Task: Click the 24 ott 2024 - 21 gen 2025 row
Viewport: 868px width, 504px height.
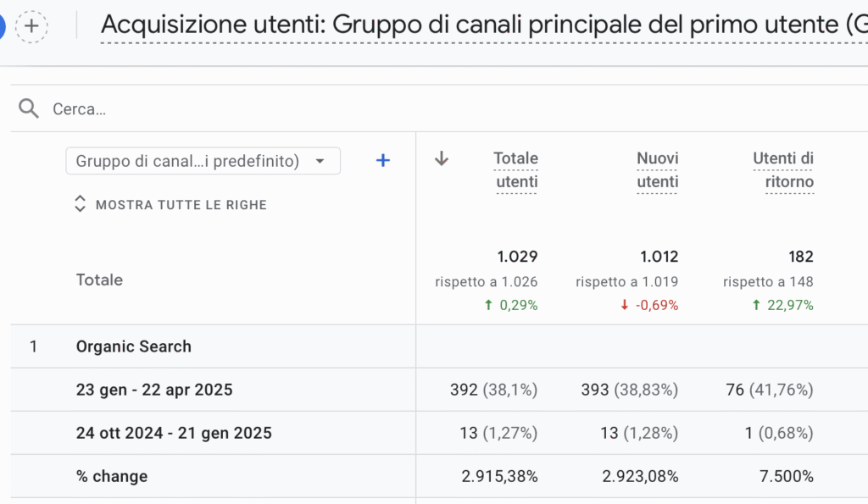Action: 174,433
